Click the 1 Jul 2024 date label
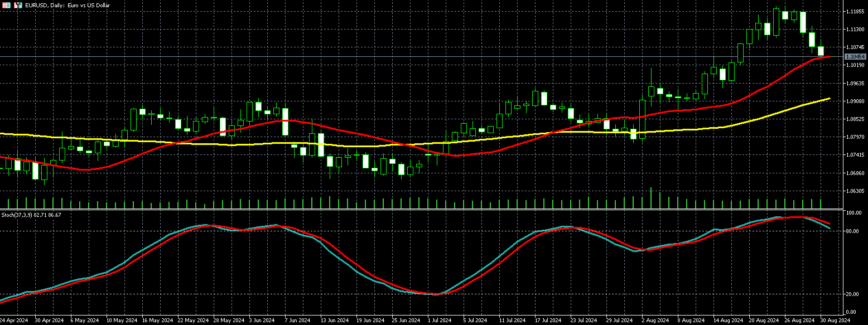Viewport: 868px width, 325px height. tap(440, 321)
